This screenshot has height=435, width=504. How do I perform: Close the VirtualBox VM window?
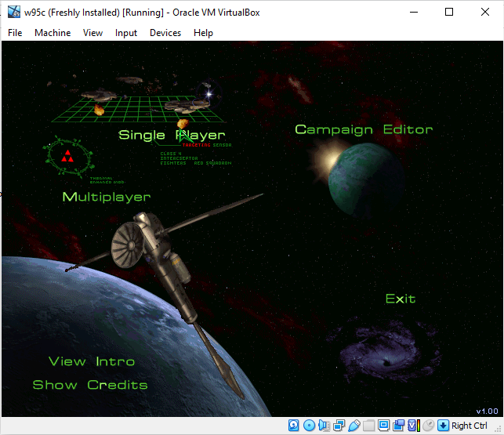(485, 12)
